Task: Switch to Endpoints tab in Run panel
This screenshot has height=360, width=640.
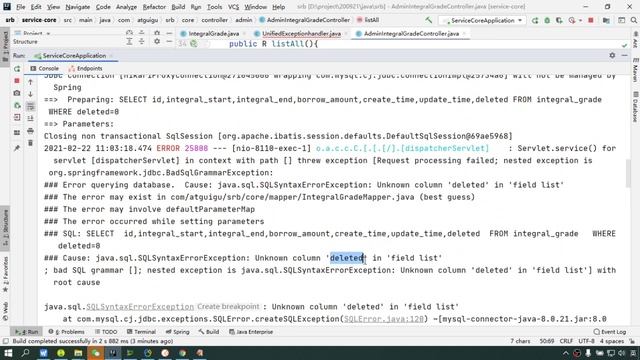Action: point(85,69)
